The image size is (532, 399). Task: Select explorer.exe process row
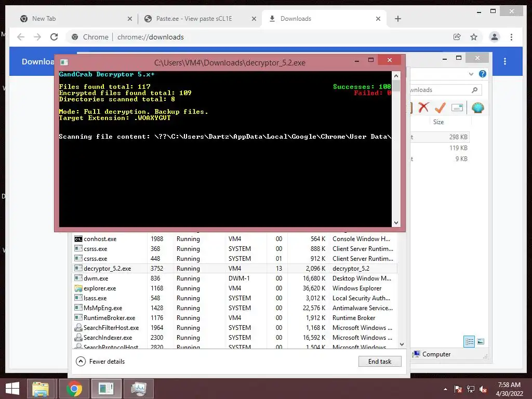pyautogui.click(x=234, y=288)
